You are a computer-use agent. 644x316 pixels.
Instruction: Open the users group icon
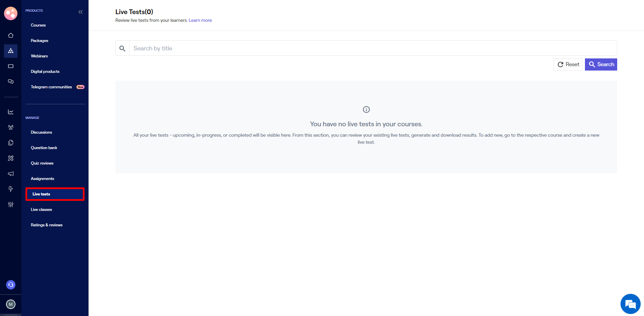[11, 127]
